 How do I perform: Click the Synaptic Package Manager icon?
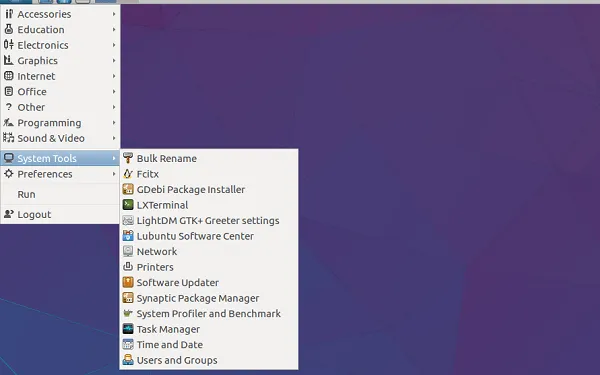128,298
